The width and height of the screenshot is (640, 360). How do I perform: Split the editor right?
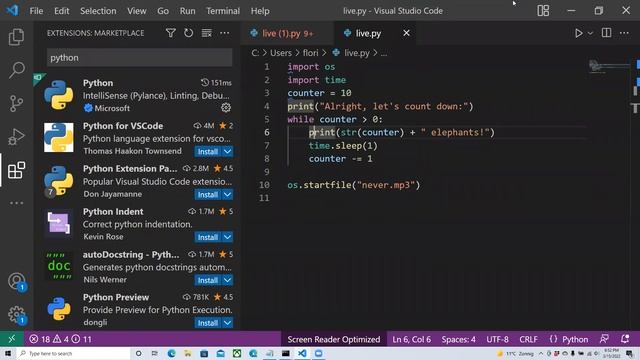607,33
